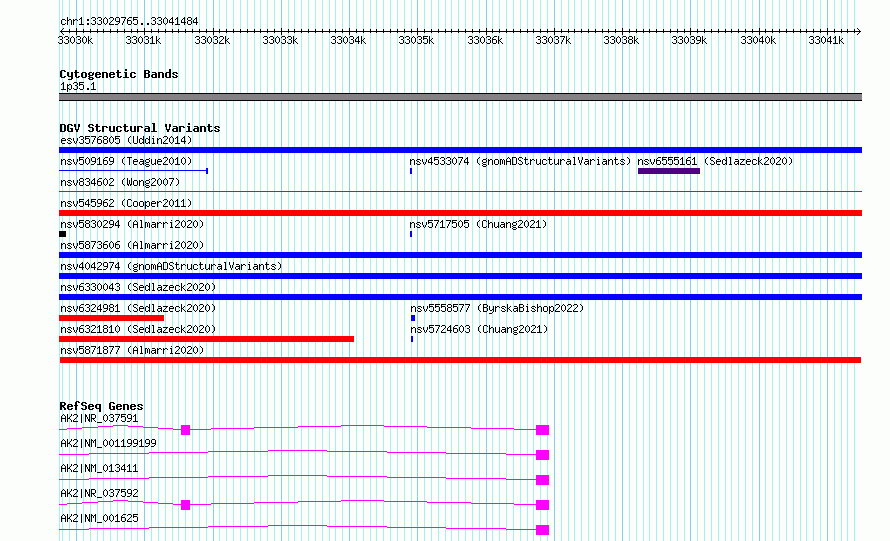This screenshot has height=541, width=890.
Task: Open nsv6324981 (Sedlazeck2020) variant label
Action: [x=138, y=308]
